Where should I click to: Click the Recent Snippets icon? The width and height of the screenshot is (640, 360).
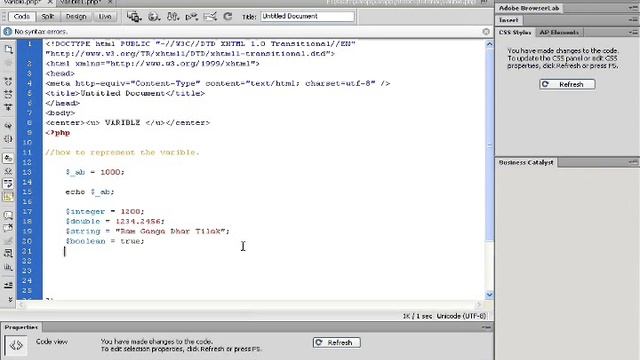coord(8,253)
